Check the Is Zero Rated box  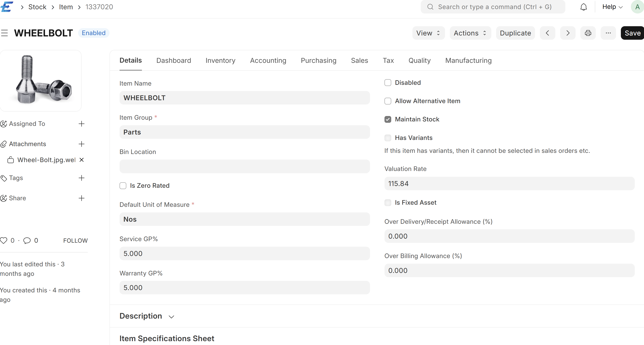tap(123, 186)
